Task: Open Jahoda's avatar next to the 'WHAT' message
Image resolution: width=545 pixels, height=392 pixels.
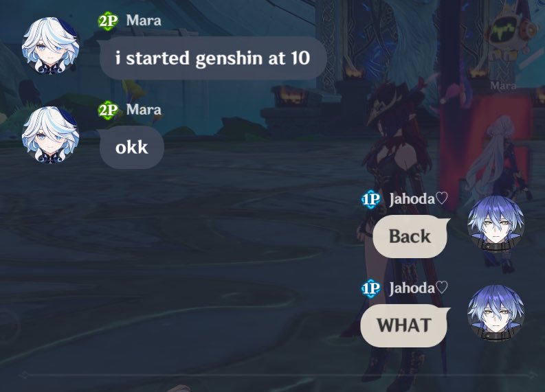Action: coord(496,314)
